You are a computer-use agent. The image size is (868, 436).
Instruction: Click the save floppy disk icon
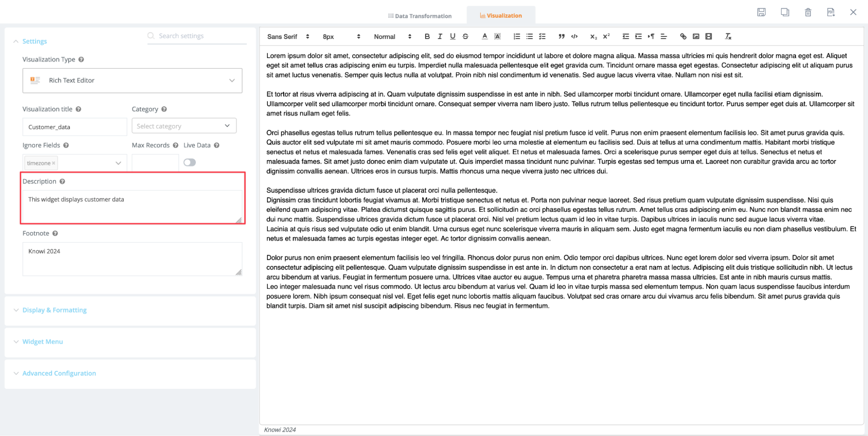pyautogui.click(x=761, y=12)
